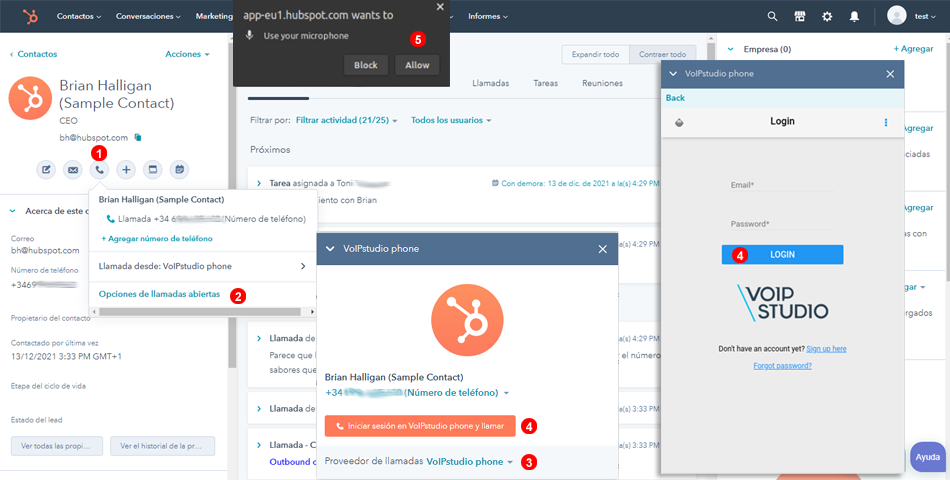Open Filtrar actividad (21/25) dropdown
The height and width of the screenshot is (480, 950).
(x=347, y=120)
